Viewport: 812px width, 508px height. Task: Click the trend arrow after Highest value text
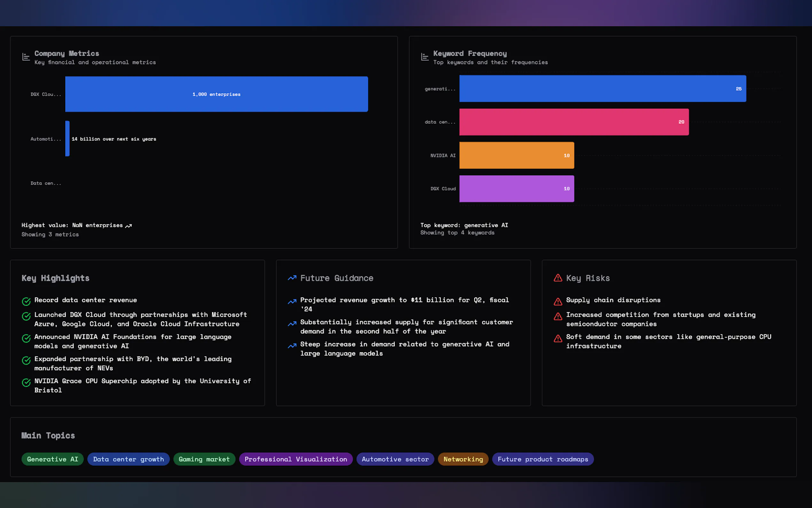click(x=129, y=226)
